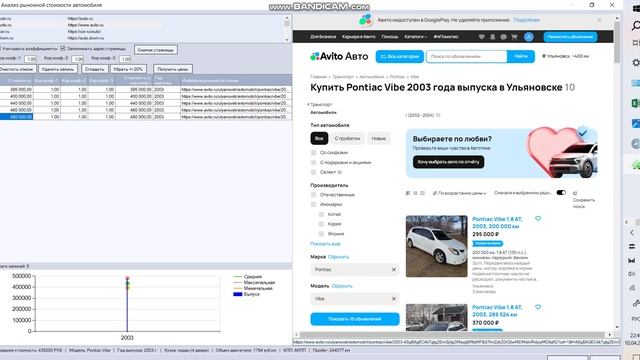
Task: Click the Подробнее link in the banner
Action: [x=527, y=20]
